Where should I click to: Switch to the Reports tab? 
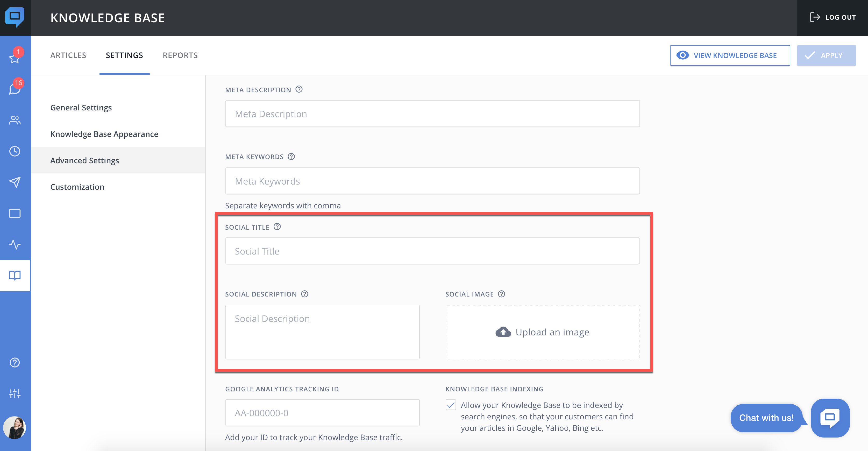click(x=180, y=55)
